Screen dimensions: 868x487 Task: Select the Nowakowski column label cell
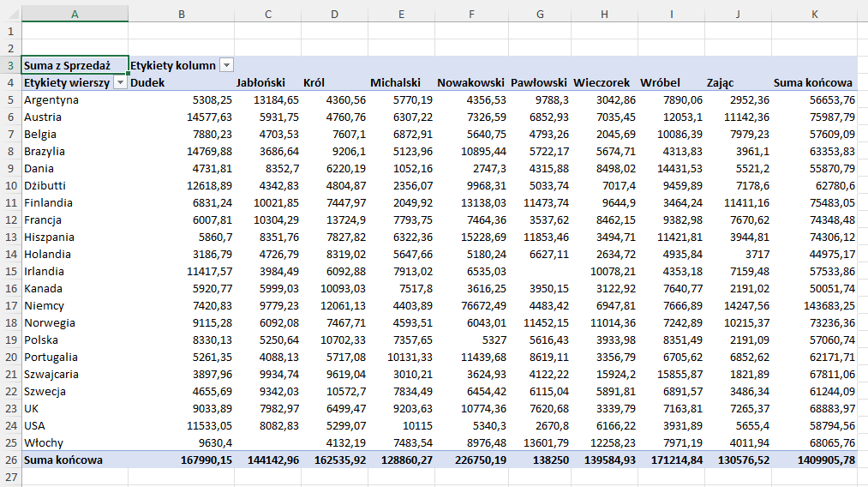(470, 82)
